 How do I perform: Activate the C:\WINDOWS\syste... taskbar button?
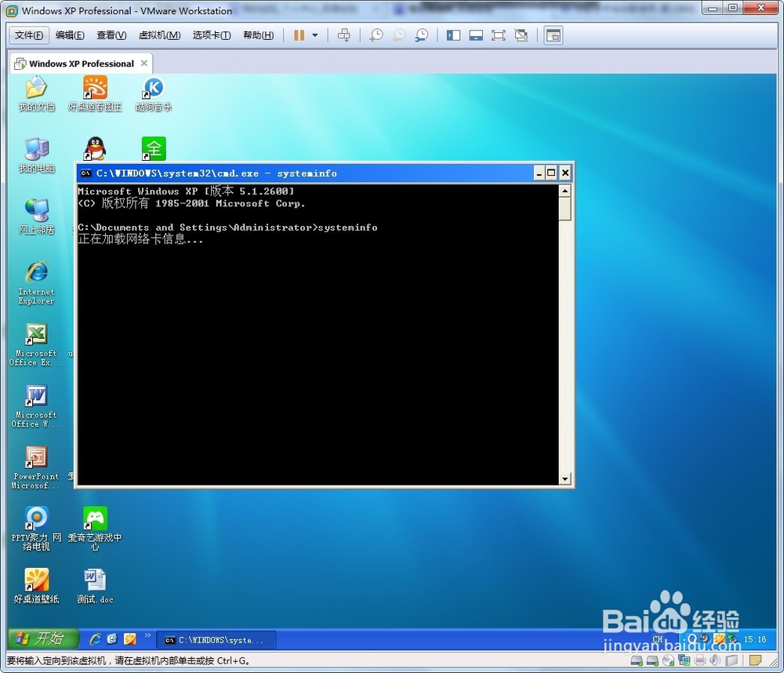216,639
